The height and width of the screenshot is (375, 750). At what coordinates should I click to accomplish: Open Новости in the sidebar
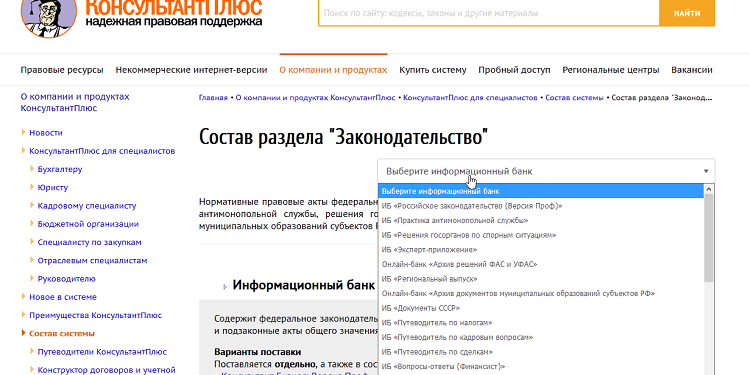46,132
